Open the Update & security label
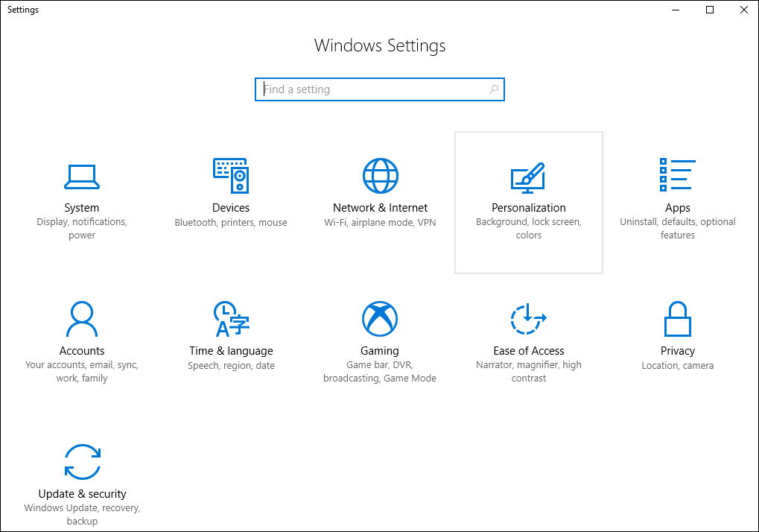Screen dimensions: 759x532 point(82,494)
